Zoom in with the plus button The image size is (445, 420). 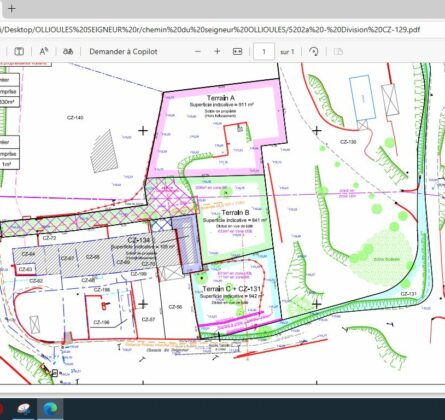click(217, 52)
